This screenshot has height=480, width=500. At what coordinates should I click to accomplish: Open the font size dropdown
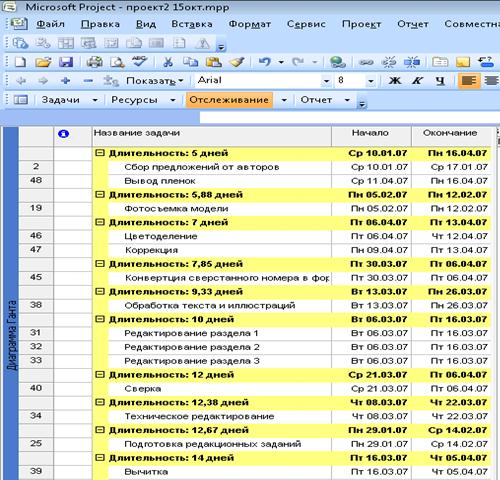pyautogui.click(x=371, y=81)
